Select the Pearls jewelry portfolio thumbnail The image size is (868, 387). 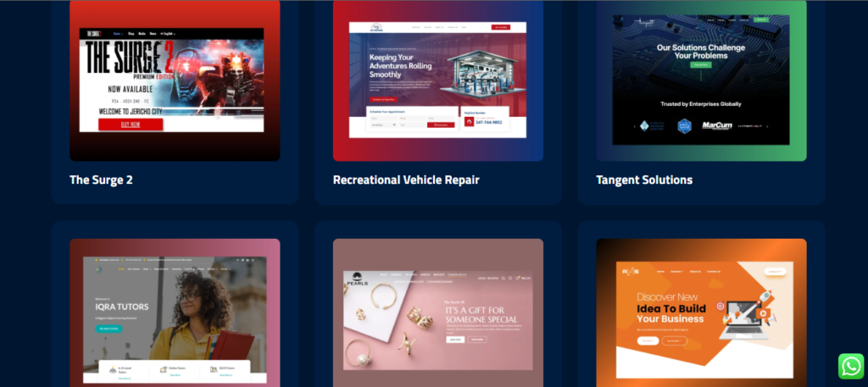click(x=437, y=313)
